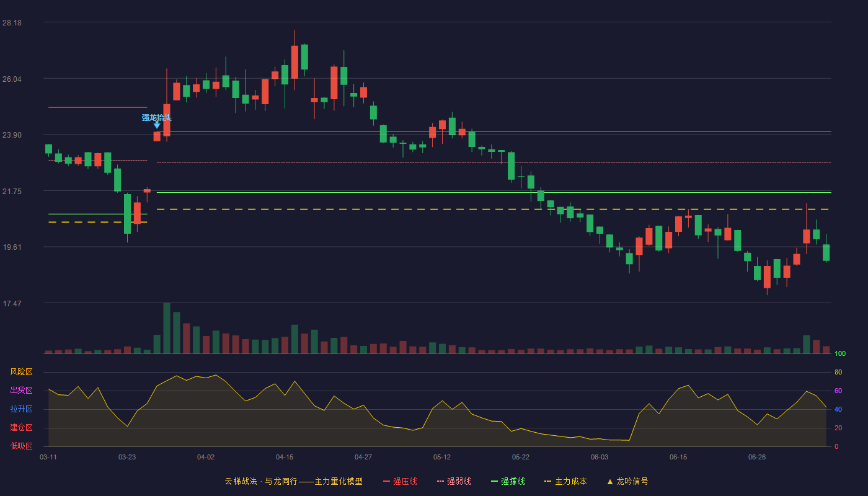Click the 60 indicator axis value
This screenshot has width=868, height=496.
pyautogui.click(x=838, y=391)
